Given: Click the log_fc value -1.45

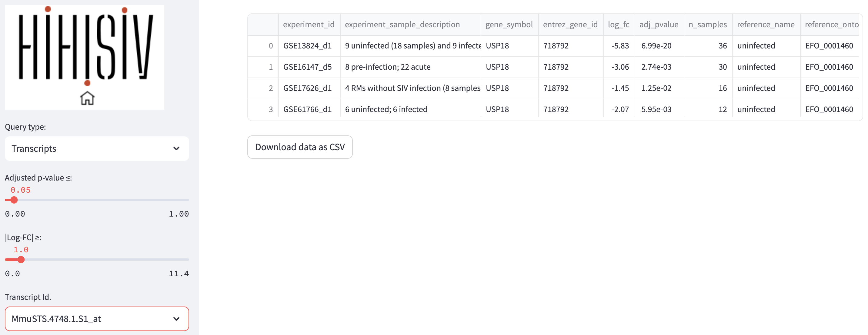Looking at the screenshot, I should click(619, 88).
